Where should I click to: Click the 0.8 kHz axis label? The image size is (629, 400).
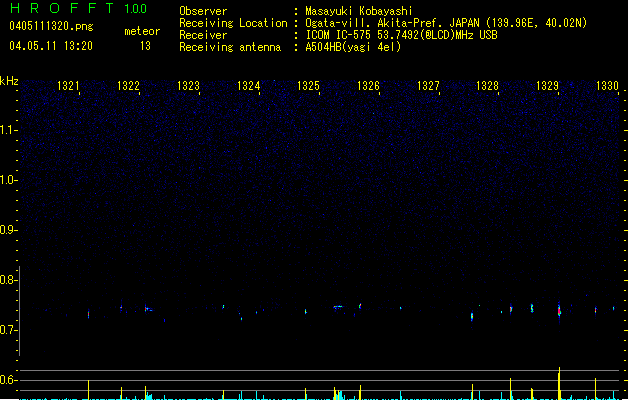click(x=8, y=280)
